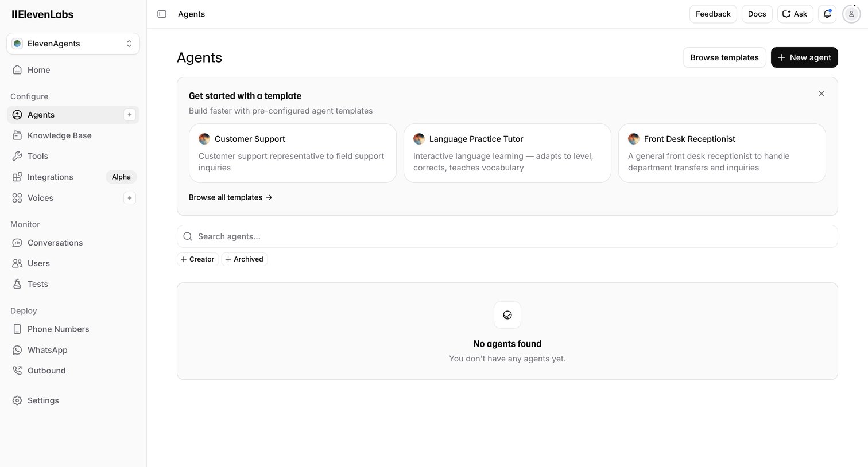The width and height of the screenshot is (868, 467).
Task: Select the Language Practice Tutor template
Action: [x=507, y=153]
